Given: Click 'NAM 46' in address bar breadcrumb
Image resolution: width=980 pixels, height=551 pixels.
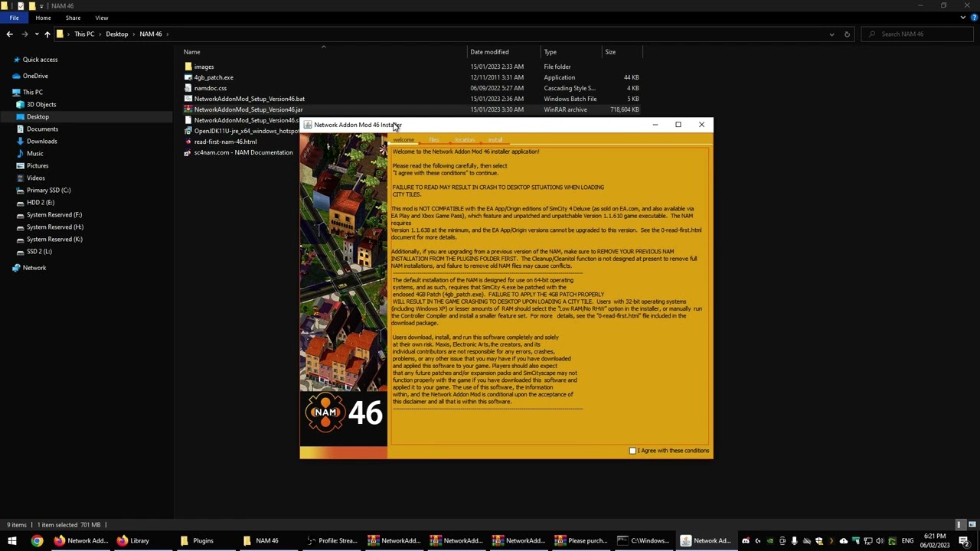Looking at the screenshot, I should click(151, 34).
